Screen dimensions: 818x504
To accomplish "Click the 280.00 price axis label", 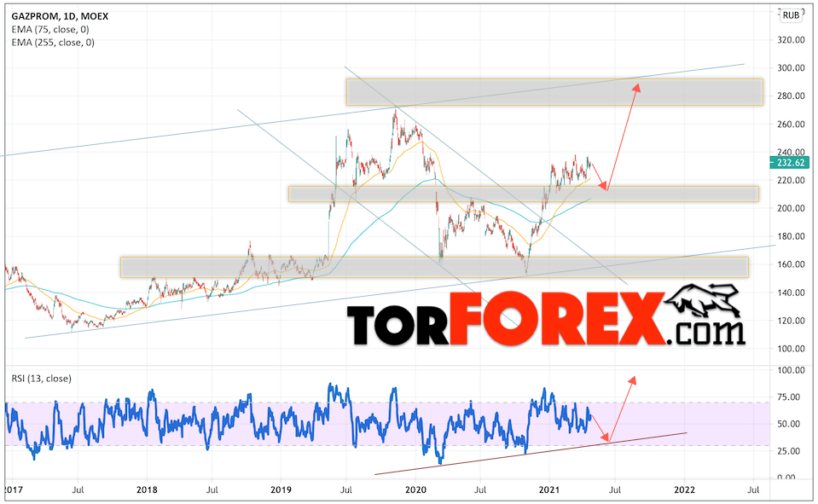I will click(x=791, y=96).
